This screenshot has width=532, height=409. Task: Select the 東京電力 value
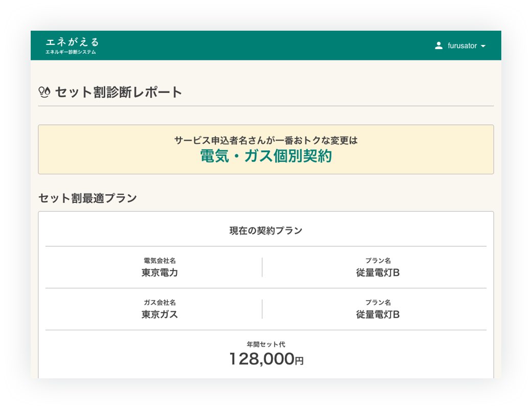coord(160,272)
